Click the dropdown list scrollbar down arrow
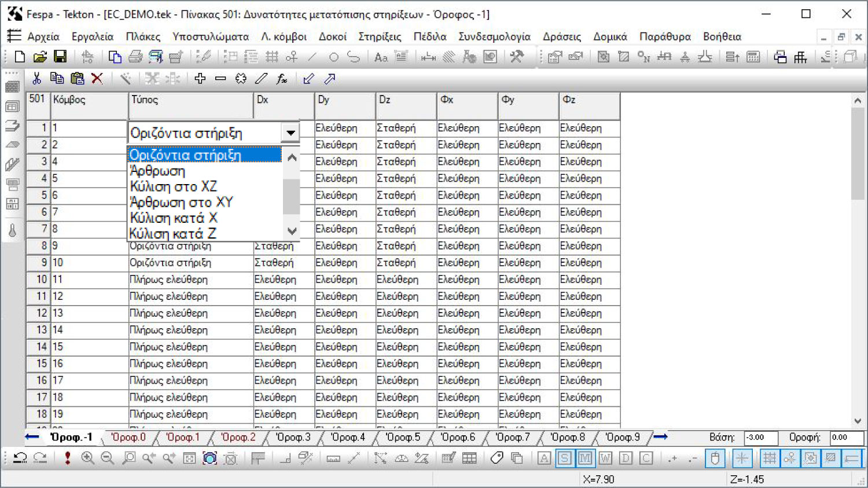 point(292,231)
